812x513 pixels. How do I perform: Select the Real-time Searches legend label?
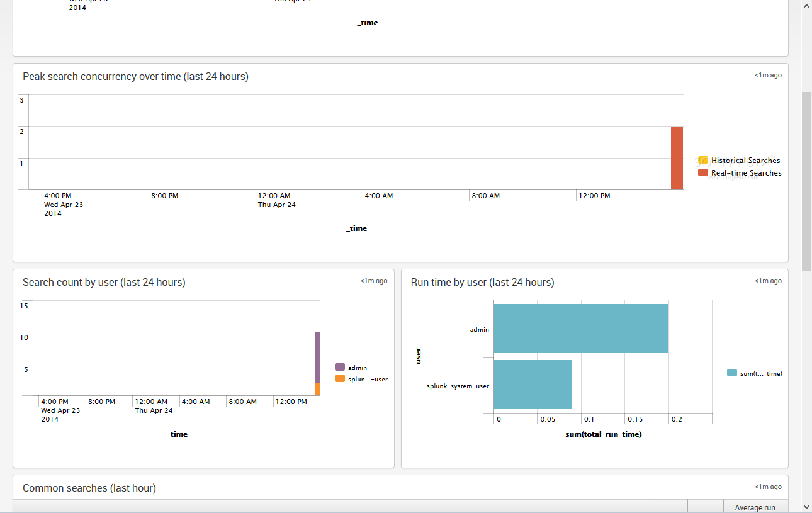point(747,173)
